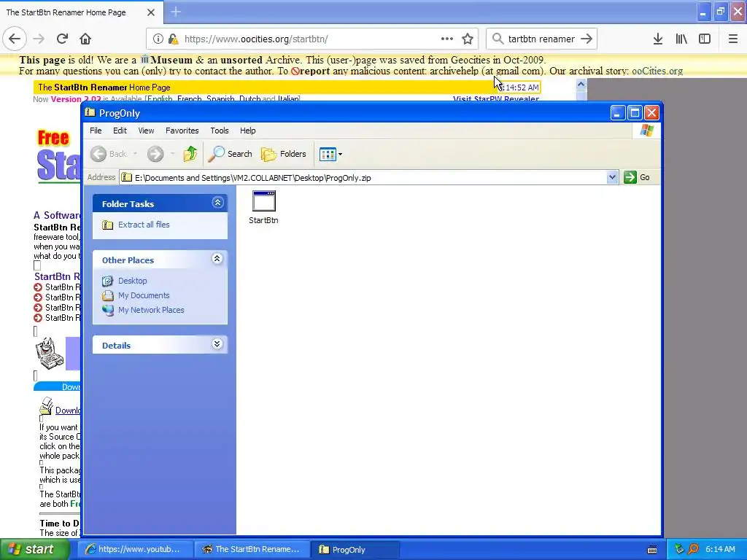The width and height of the screenshot is (747, 560).
Task: Click the keyboard icon near the system tray
Action: pyautogui.click(x=652, y=550)
